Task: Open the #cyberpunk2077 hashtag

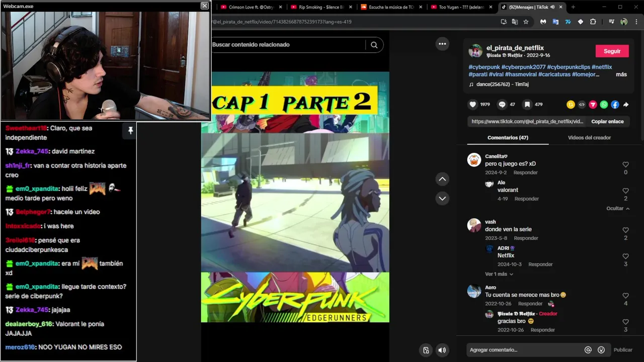Action: [523, 67]
